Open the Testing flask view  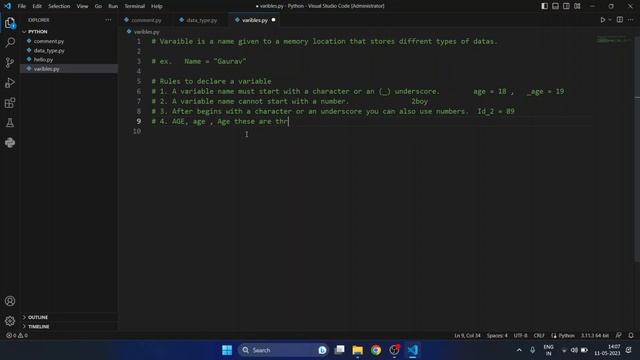[x=10, y=122]
